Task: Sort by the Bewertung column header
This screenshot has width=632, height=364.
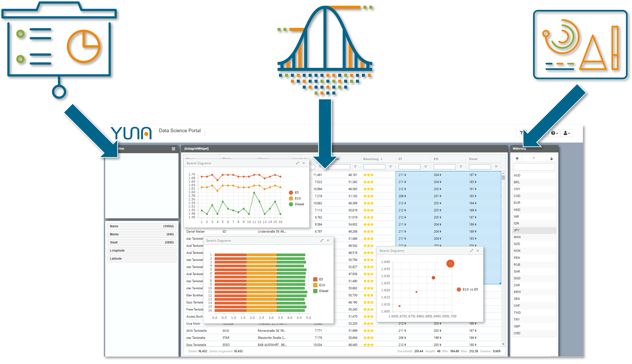Action: point(371,159)
